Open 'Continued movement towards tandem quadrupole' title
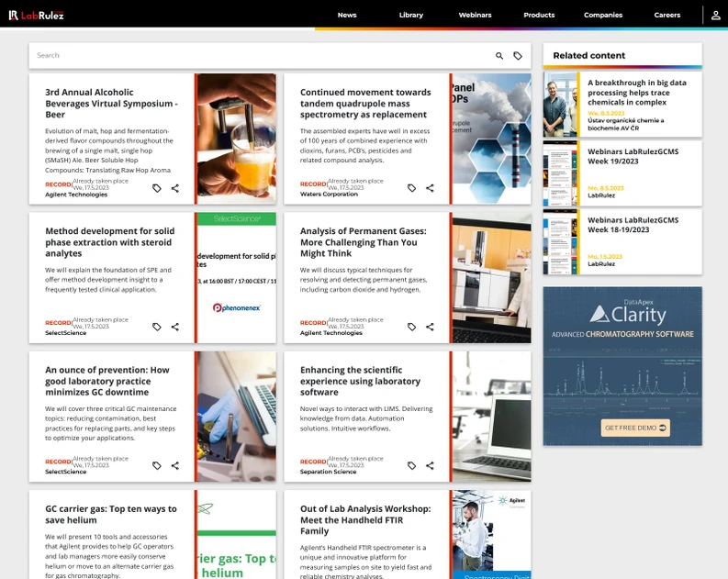This screenshot has height=579, width=728. click(365, 104)
